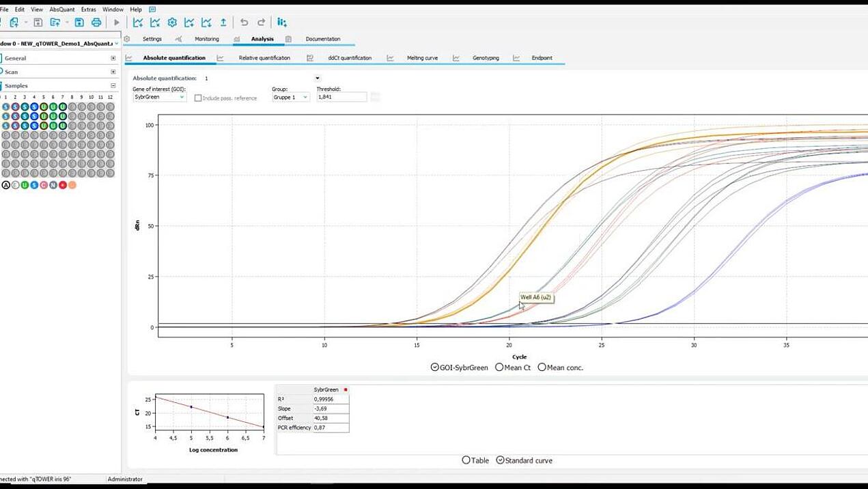Open the Extras menu
Viewport: 868px width, 489px height.
click(88, 10)
